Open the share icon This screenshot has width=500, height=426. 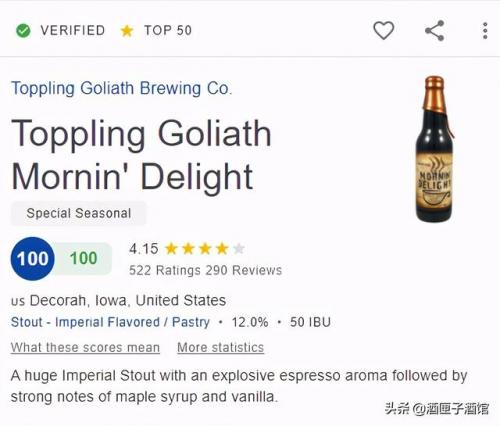[x=435, y=31]
